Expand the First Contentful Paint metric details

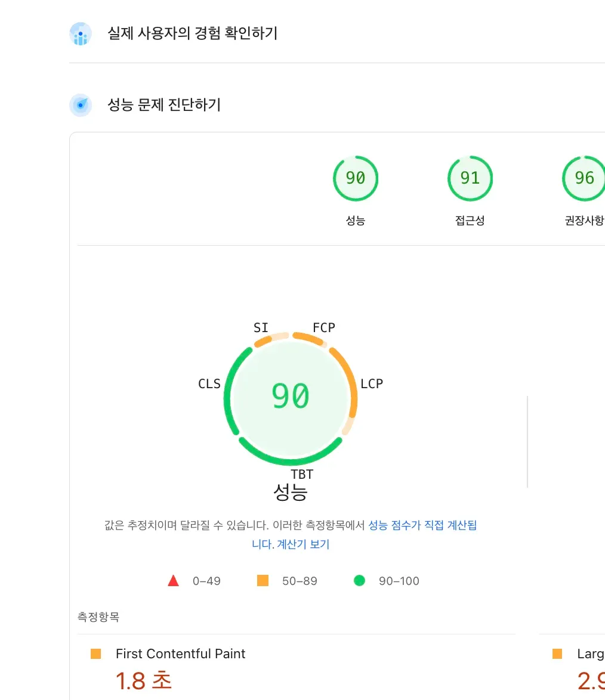tap(179, 653)
